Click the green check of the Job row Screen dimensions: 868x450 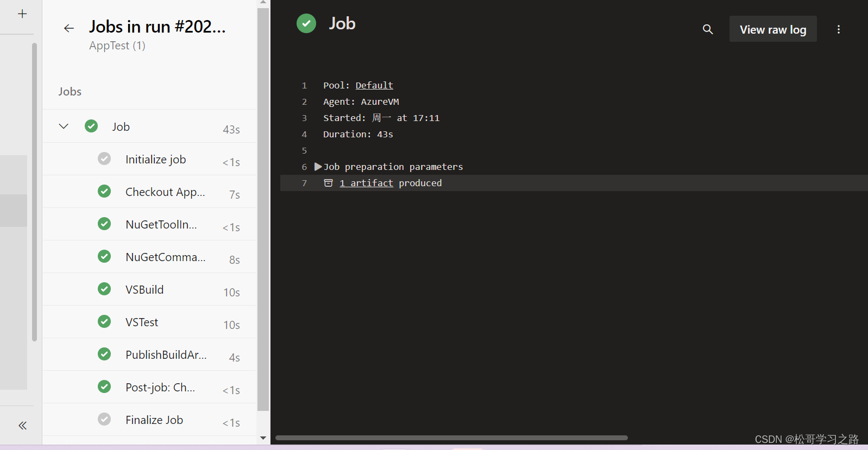91,126
